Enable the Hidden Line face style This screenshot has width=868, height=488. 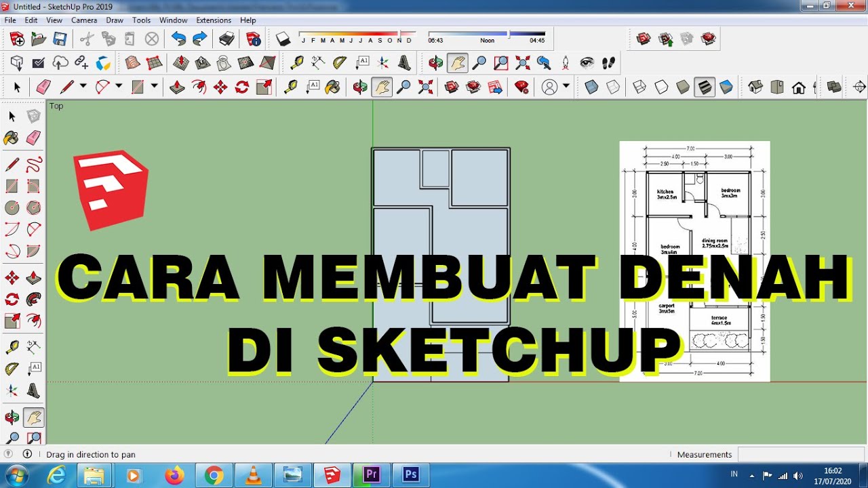661,87
